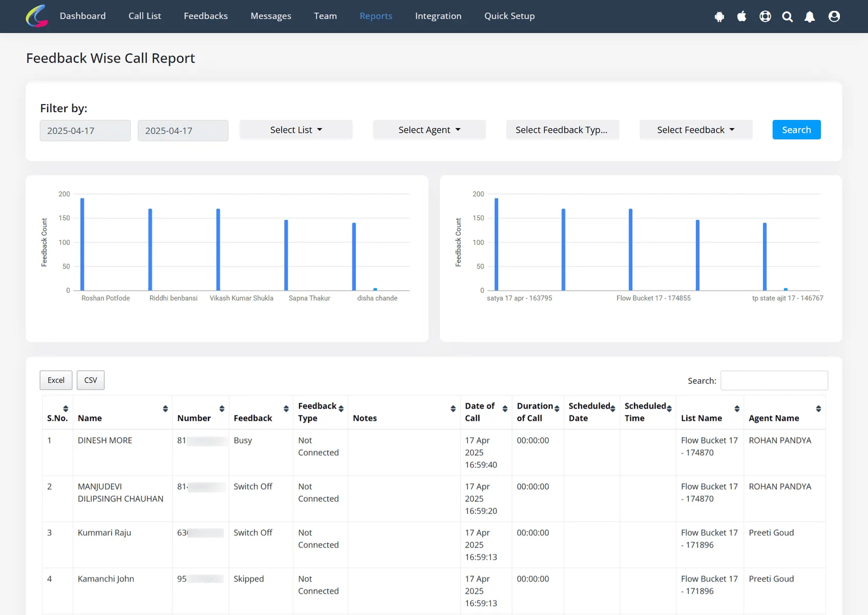The image size is (868, 615).
Task: Export table using Excel button
Action: point(56,380)
